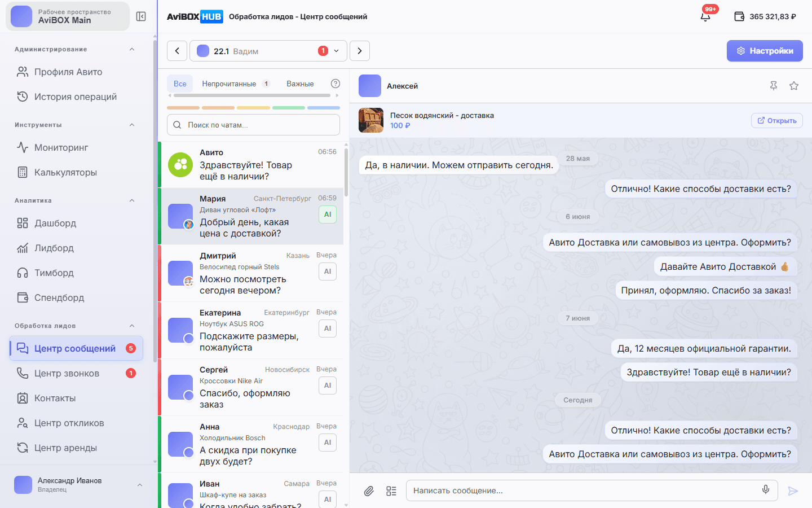Viewport: 812px width, 508px height.
Task: Collapse the sidebar panel icon
Action: click(x=141, y=16)
